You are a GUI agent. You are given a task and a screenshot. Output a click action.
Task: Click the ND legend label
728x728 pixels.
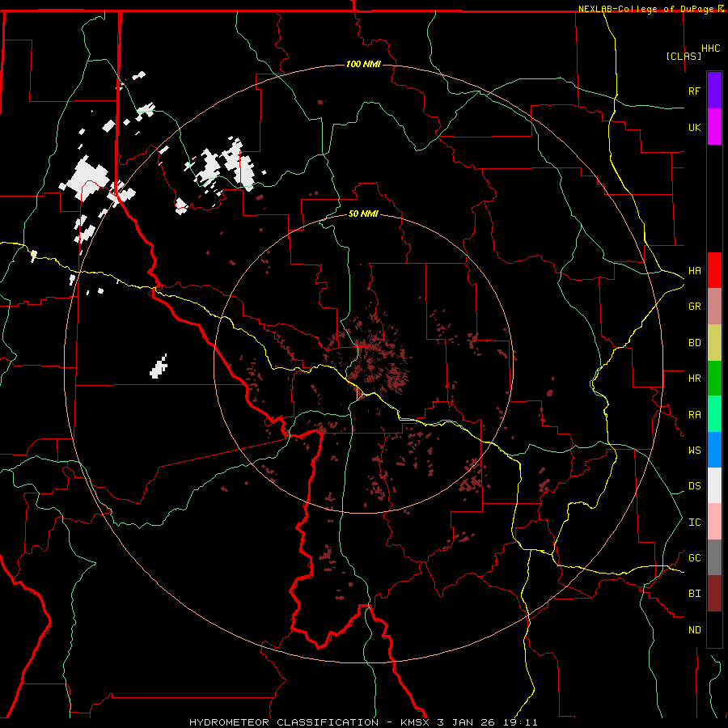coord(694,630)
